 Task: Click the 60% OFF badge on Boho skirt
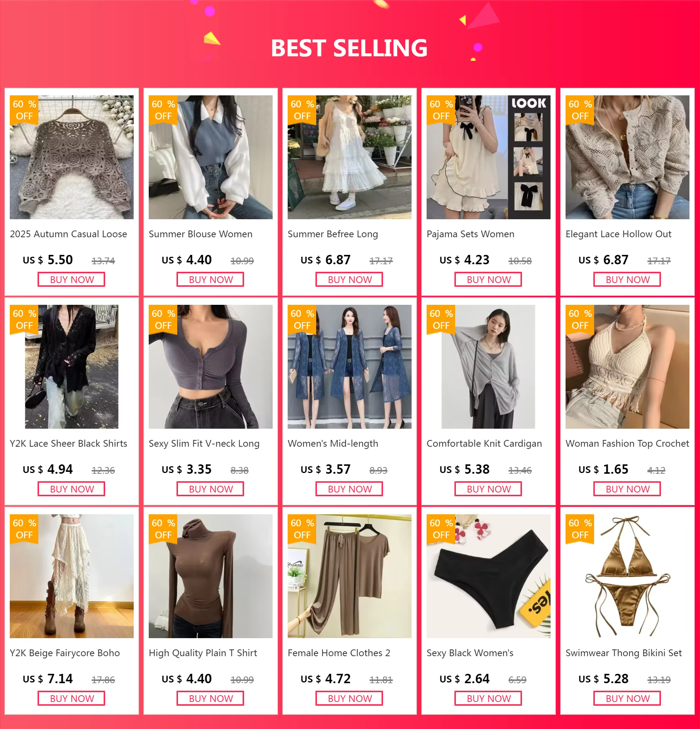[x=24, y=529]
